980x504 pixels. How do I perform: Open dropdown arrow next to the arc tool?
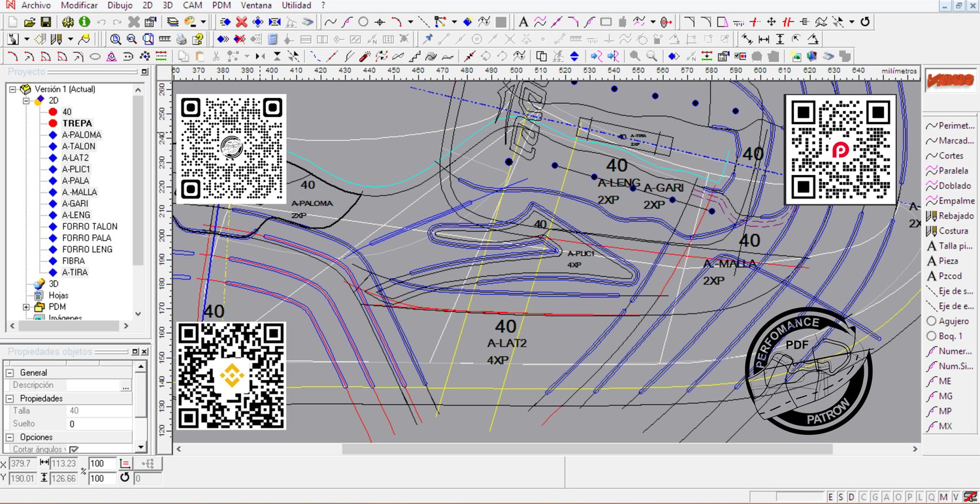(410, 22)
